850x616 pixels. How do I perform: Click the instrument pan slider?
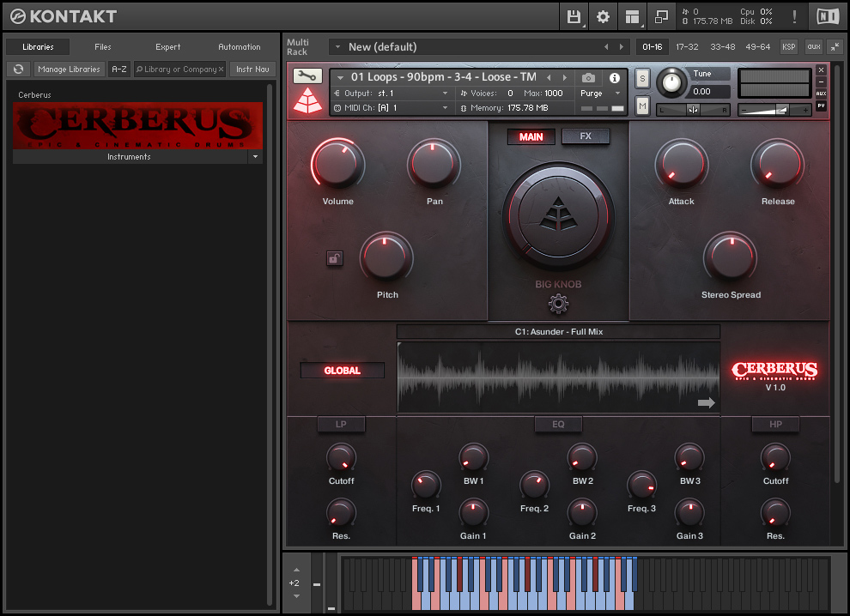[x=694, y=110]
